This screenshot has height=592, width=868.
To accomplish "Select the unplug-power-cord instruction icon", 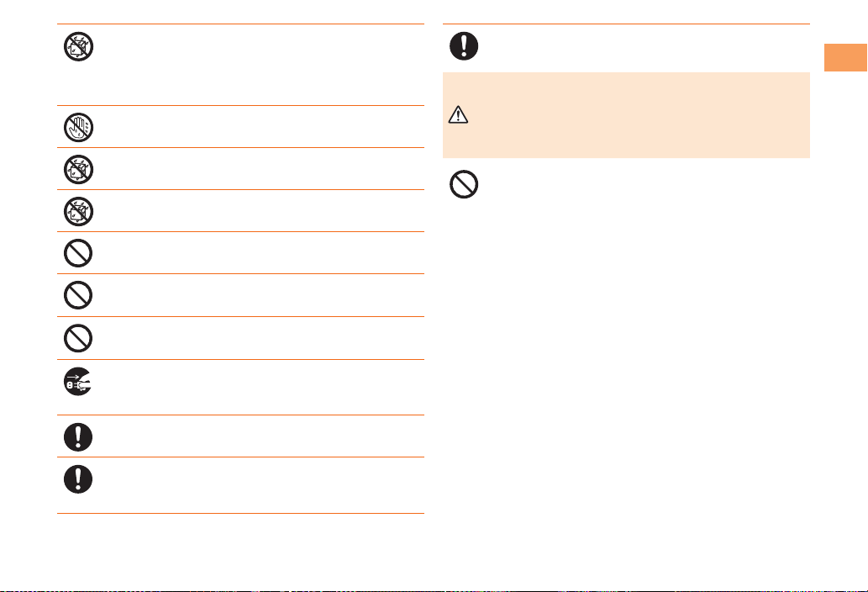I will (78, 381).
